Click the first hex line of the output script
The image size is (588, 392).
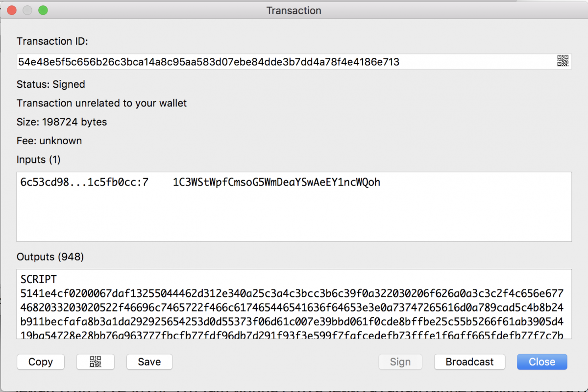tap(292, 294)
